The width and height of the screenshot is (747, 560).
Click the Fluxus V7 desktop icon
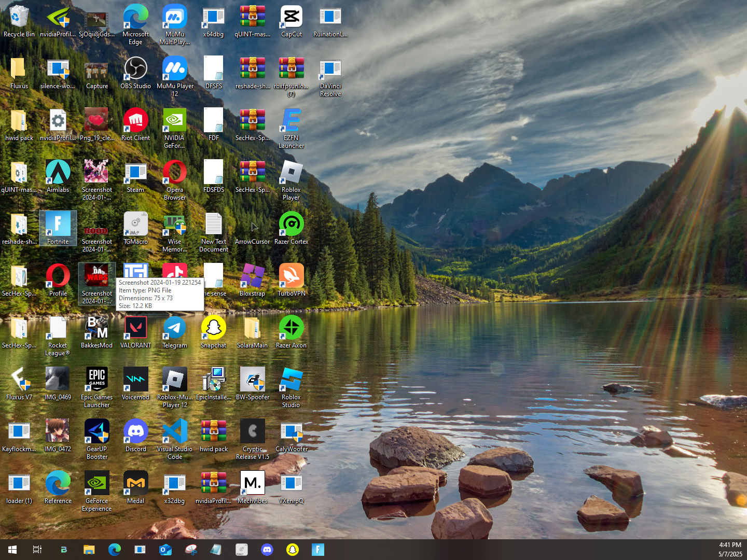(x=19, y=384)
